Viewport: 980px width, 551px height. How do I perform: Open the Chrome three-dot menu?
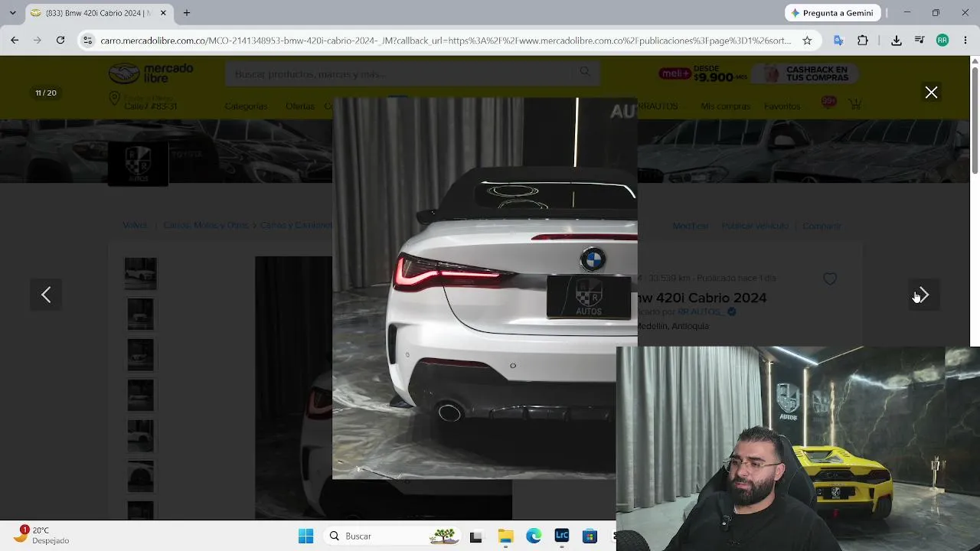(965, 41)
